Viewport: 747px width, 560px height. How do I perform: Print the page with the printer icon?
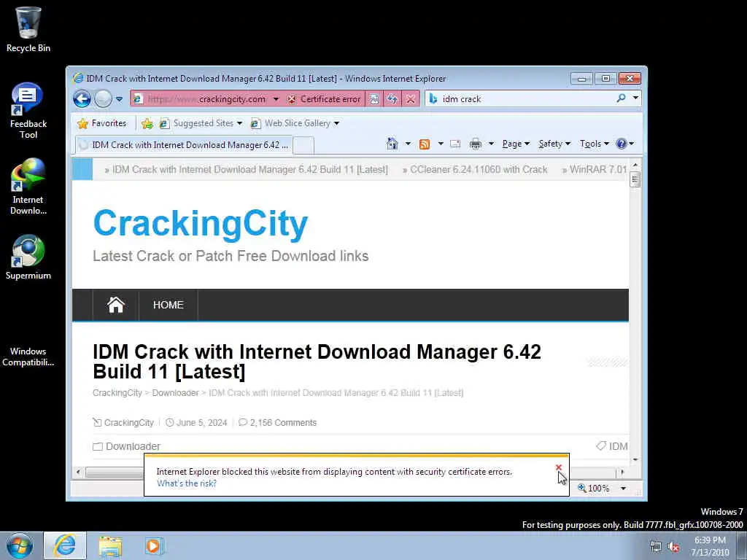coord(476,144)
